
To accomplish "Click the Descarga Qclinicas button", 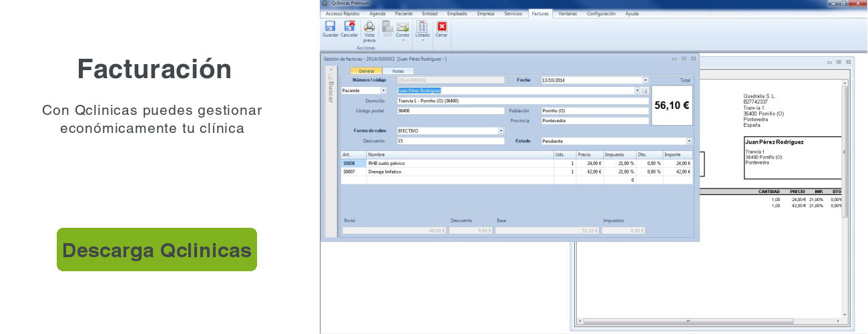I will click(157, 250).
